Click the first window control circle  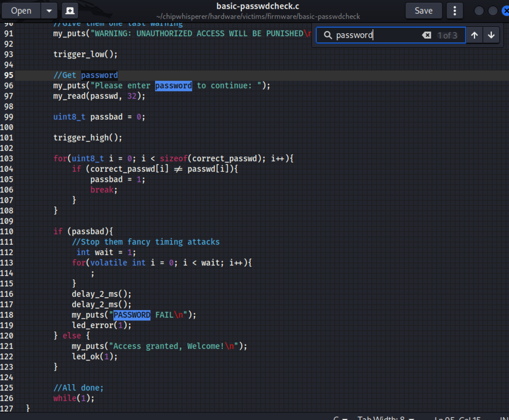(x=479, y=11)
